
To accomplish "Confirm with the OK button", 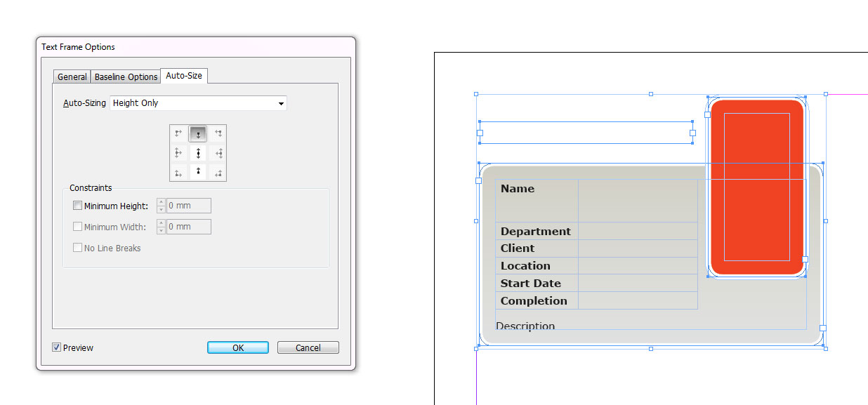I will click(x=238, y=347).
